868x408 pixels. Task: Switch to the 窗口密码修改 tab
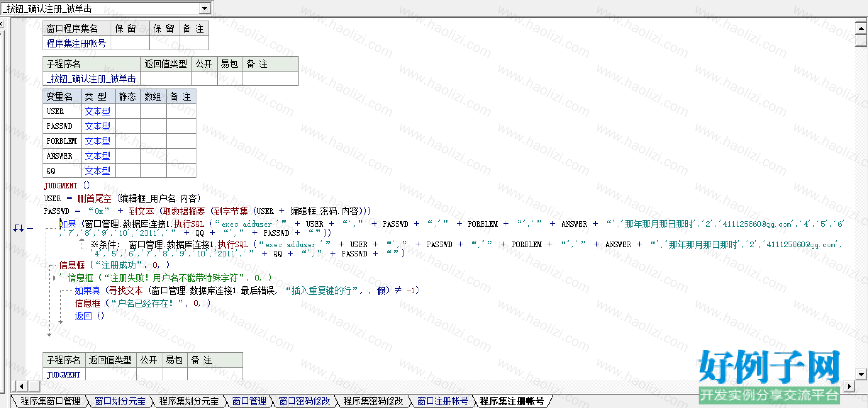click(x=304, y=401)
